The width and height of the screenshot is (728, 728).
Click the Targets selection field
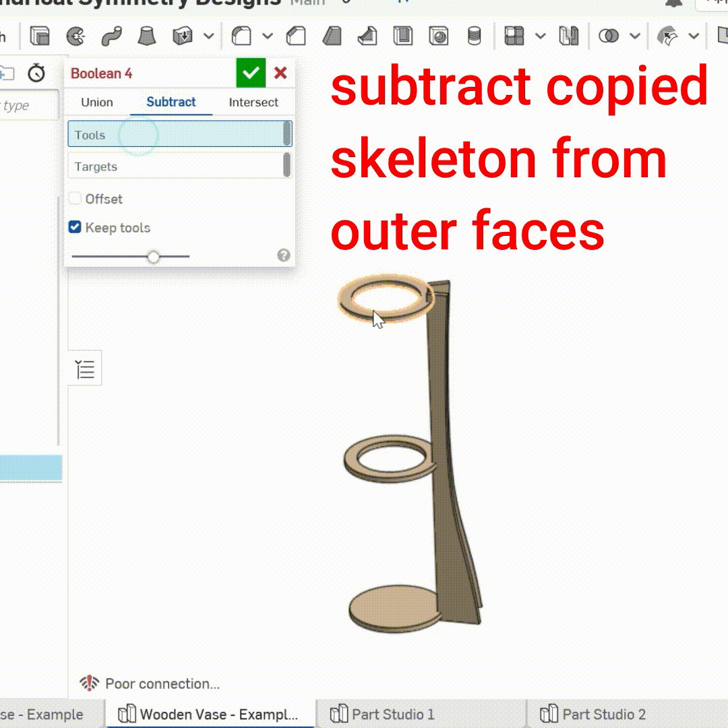(x=179, y=166)
